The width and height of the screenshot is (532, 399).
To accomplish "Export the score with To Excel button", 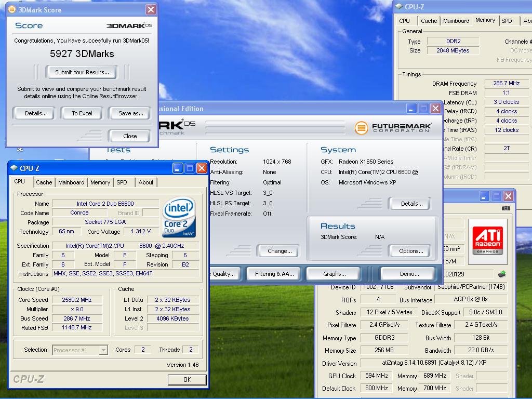I will coord(82,113).
